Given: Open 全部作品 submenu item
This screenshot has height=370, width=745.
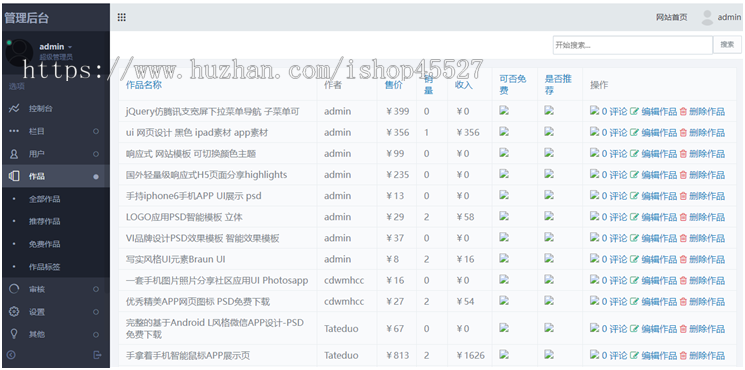Looking at the screenshot, I should (x=45, y=199).
